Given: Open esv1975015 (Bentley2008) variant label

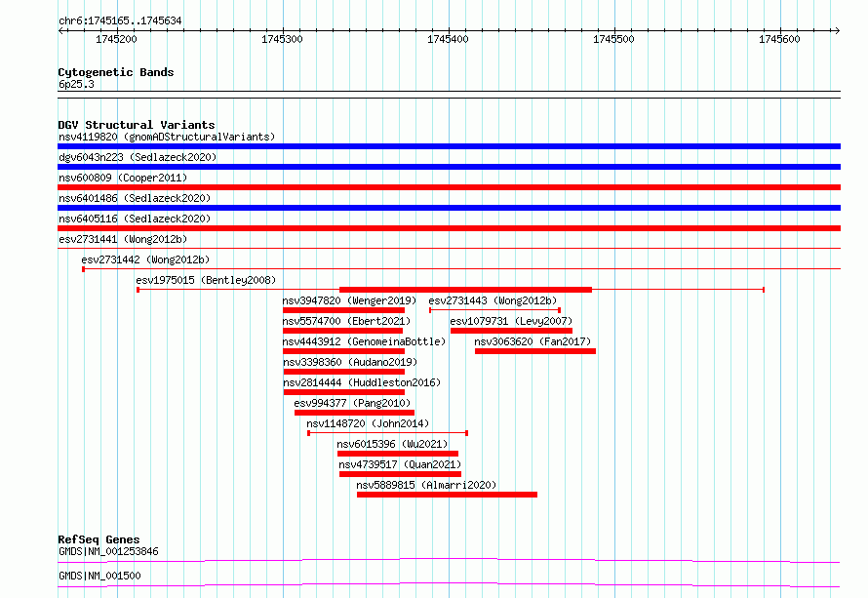Looking at the screenshot, I should 206,280.
